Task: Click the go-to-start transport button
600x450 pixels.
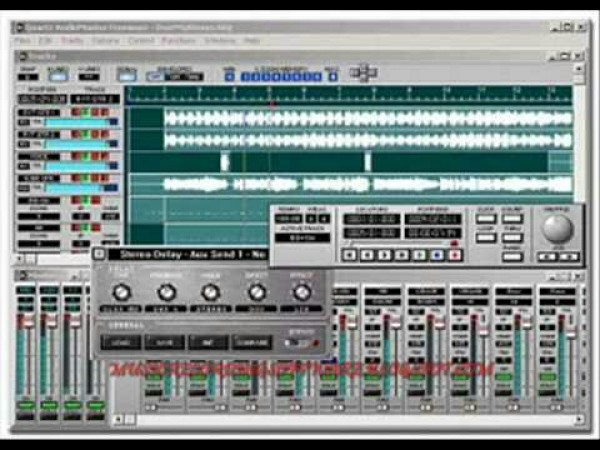Action: pyautogui.click(x=349, y=255)
